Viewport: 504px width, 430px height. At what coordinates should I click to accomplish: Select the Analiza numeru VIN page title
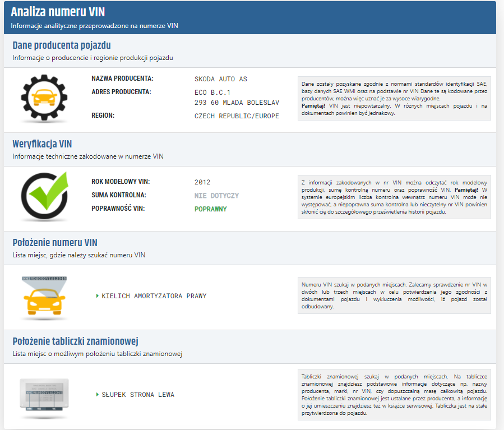point(58,12)
